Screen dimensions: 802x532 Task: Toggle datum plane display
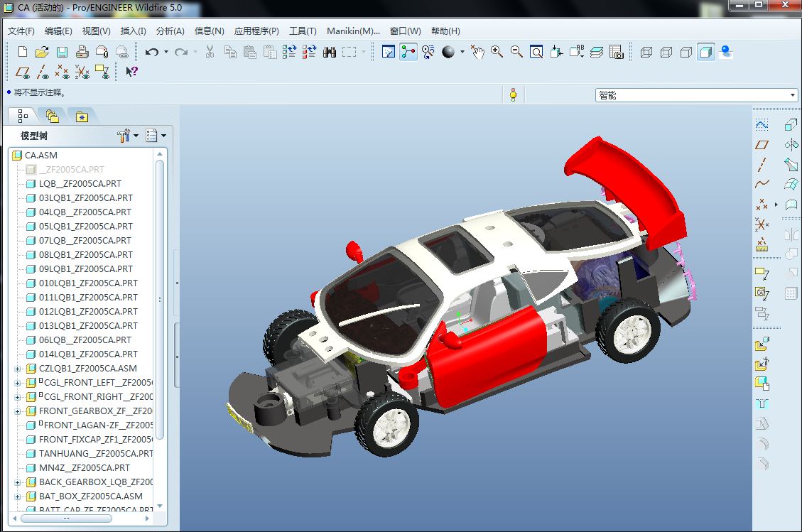point(23,71)
